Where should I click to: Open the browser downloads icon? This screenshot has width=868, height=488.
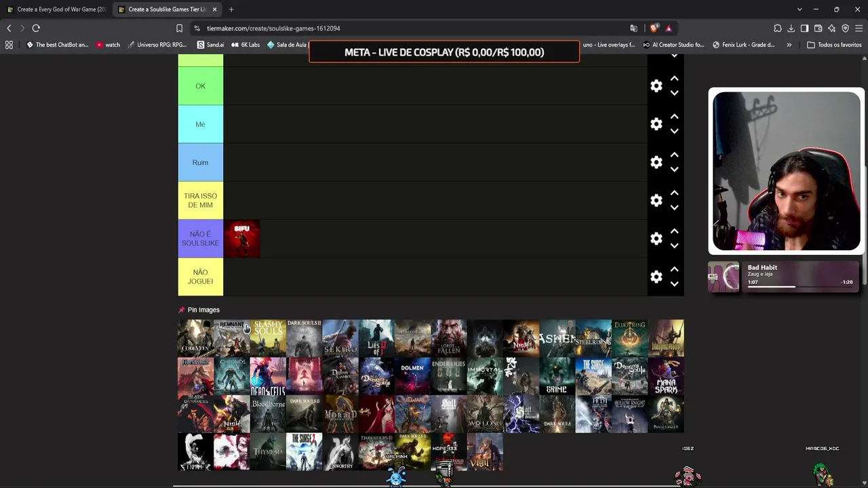pyautogui.click(x=791, y=28)
